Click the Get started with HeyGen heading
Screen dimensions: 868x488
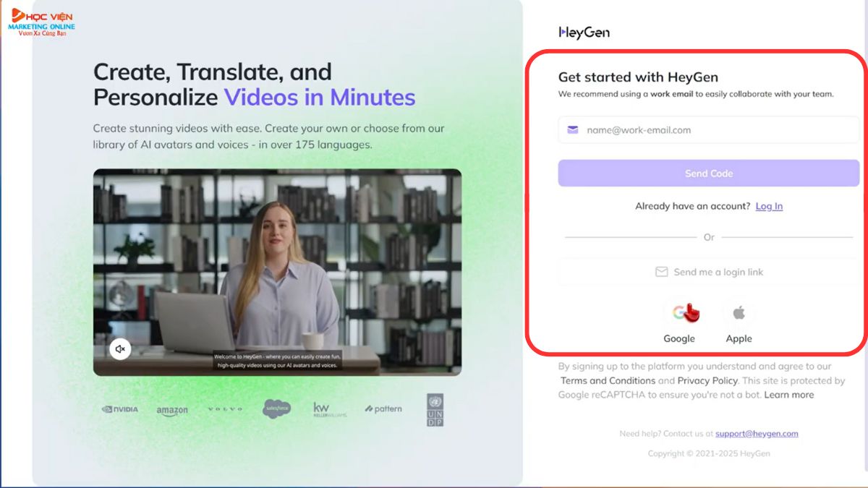638,77
